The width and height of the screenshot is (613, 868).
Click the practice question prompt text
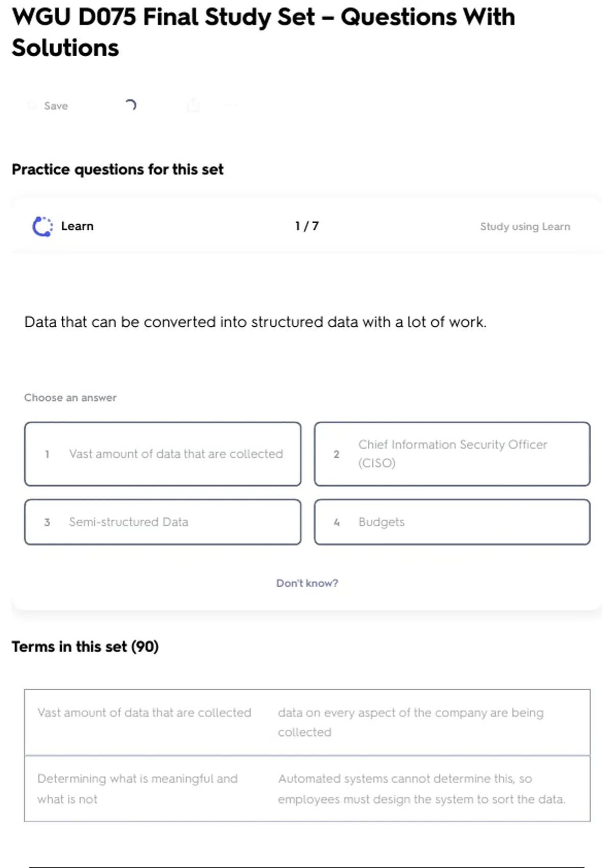pos(255,322)
